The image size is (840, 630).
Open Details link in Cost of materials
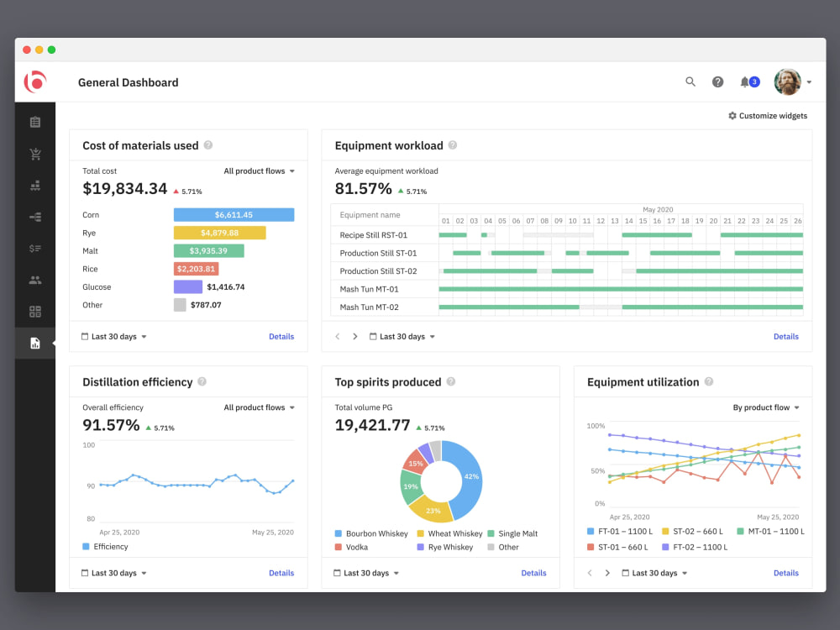pyautogui.click(x=281, y=337)
